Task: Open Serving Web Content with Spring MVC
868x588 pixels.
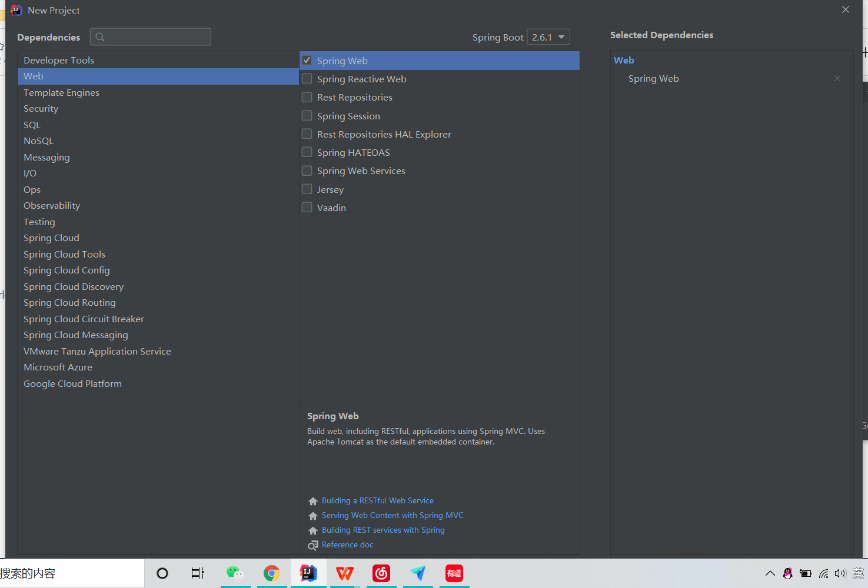Action: pos(393,515)
